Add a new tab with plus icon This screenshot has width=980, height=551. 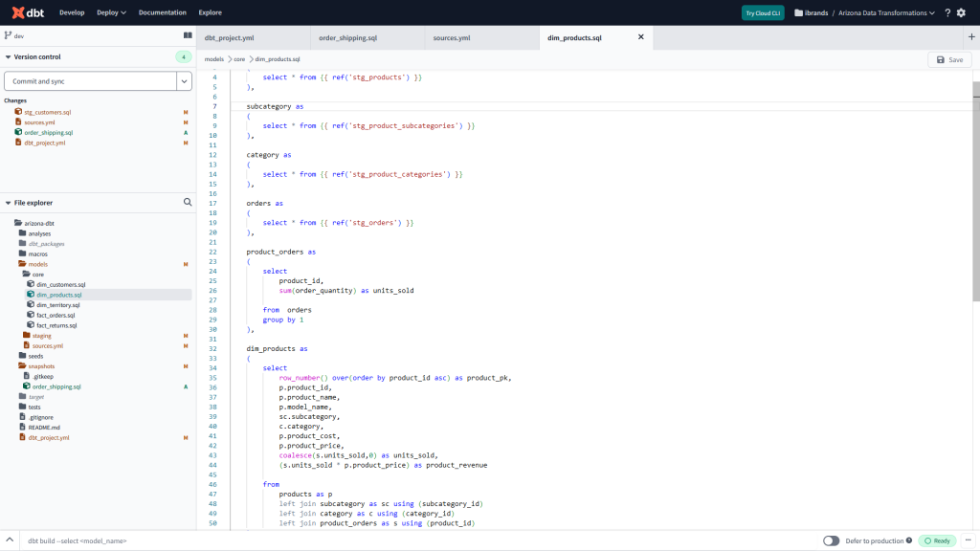971,36
